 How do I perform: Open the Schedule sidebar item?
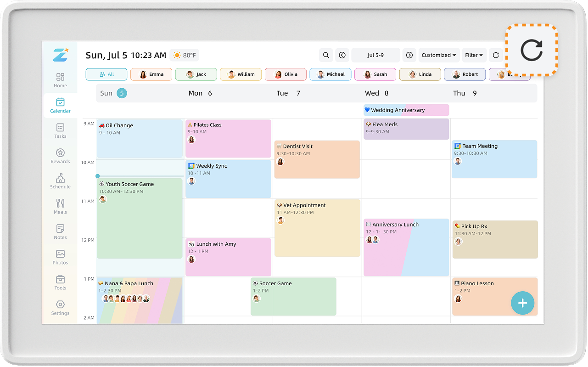[60, 181]
